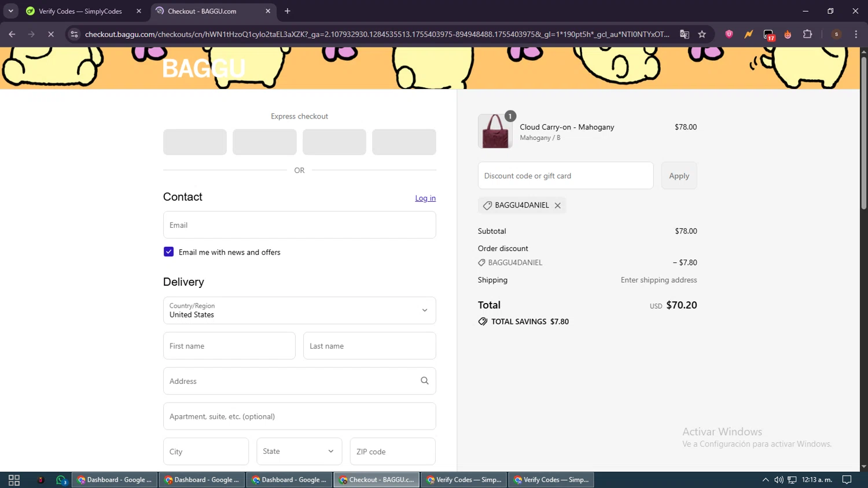Bookmark this page with the star icon
Viewport: 868px width, 488px height.
[702, 34]
